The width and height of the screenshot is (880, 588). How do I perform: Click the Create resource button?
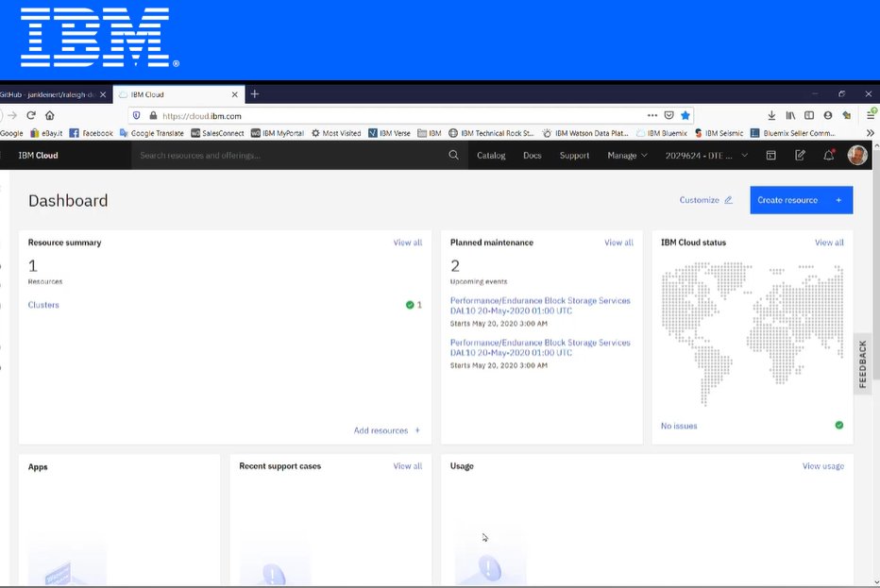coord(800,199)
